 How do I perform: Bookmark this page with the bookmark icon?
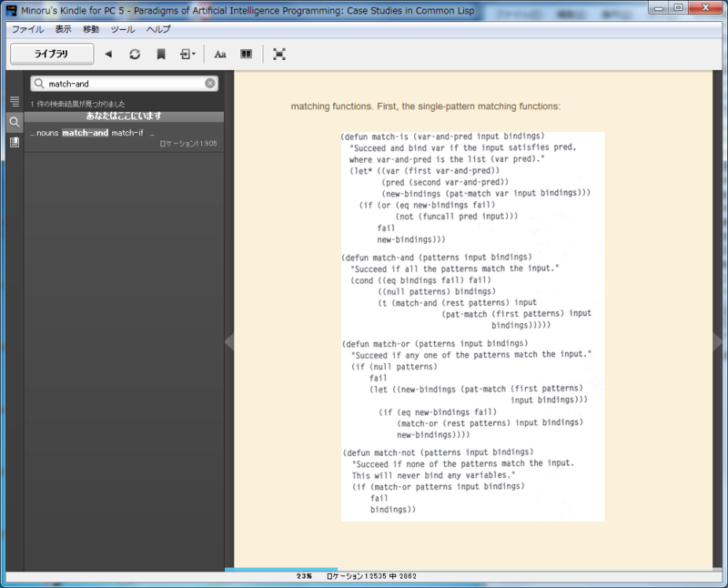pyautogui.click(x=161, y=54)
